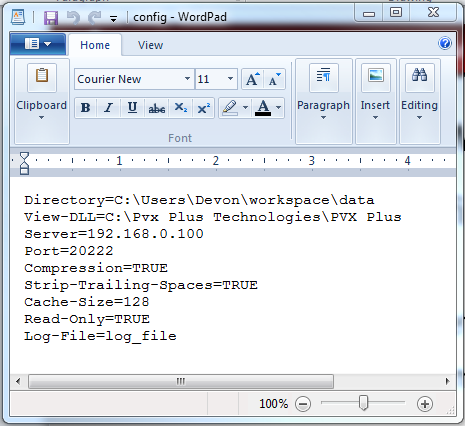Viewport: 465px width, 426px height.
Task: Click the Save icon in quick access toolbar
Action: [51, 17]
